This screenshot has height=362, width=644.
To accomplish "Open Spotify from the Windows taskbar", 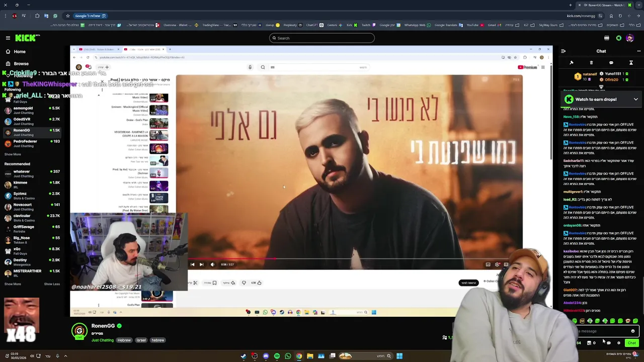I will click(277, 356).
